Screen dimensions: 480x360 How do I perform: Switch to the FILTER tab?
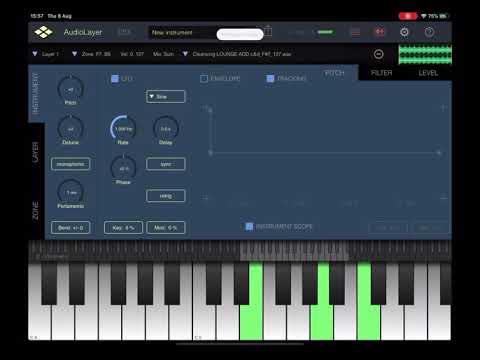pos(382,73)
